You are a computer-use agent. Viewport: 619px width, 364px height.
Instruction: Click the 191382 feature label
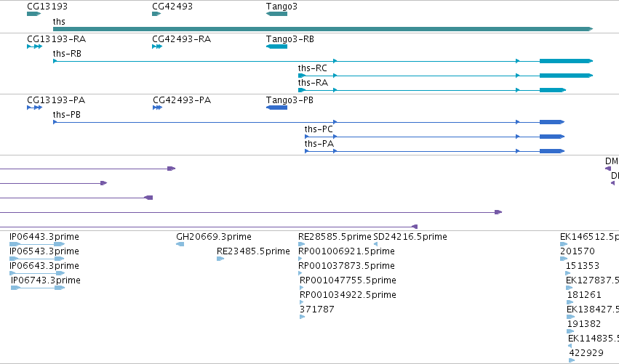(584, 324)
